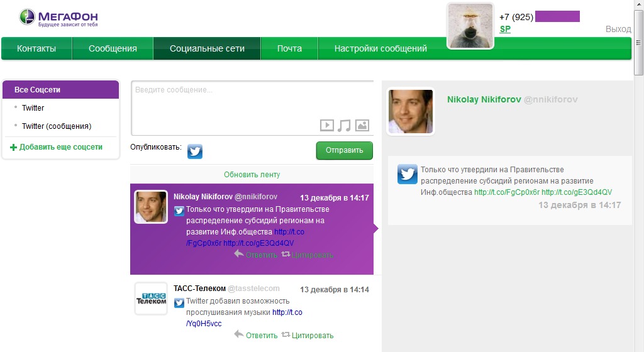Attach a video using the play icon

pyautogui.click(x=327, y=125)
